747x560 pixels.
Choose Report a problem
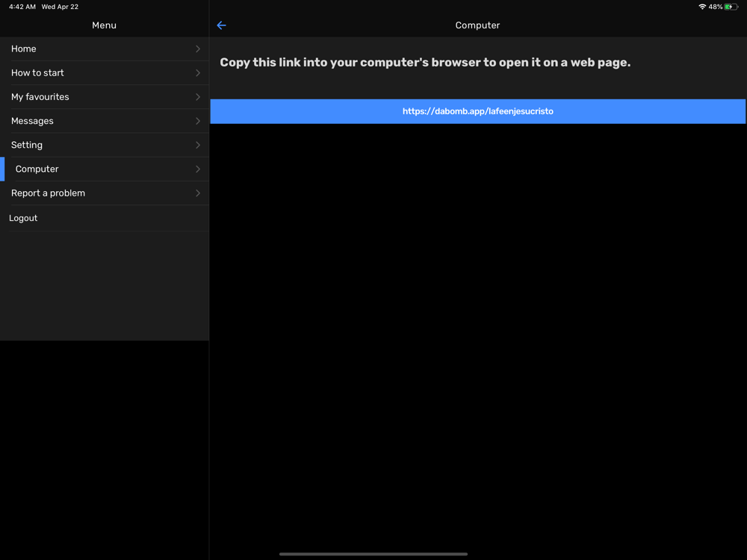105,193
